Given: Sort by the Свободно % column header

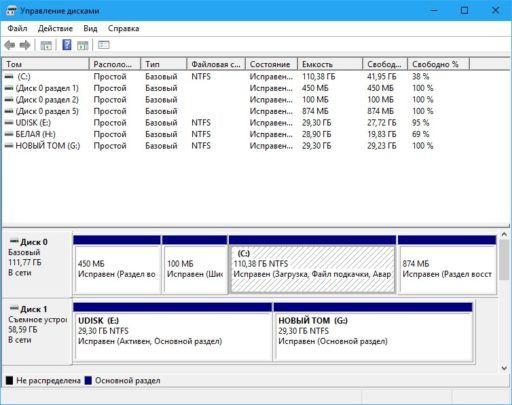Looking at the screenshot, I should point(438,64).
